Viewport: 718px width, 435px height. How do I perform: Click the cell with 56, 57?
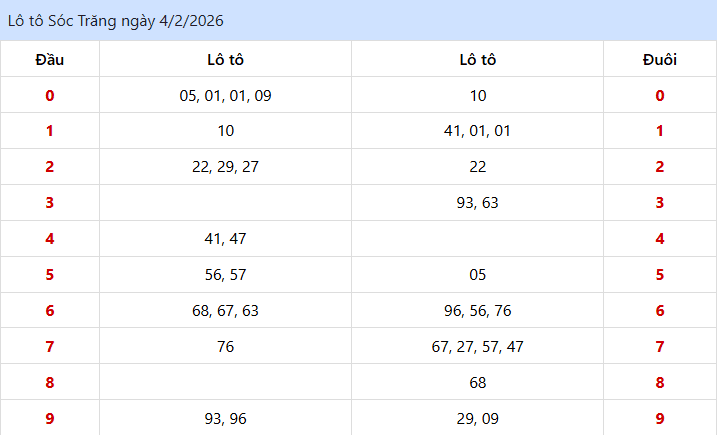[x=225, y=275]
